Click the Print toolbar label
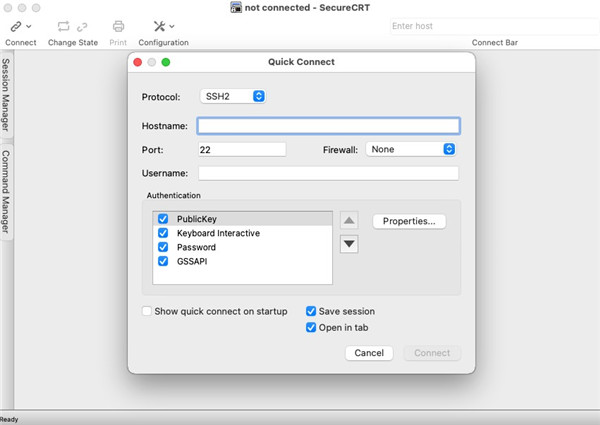 118,42
